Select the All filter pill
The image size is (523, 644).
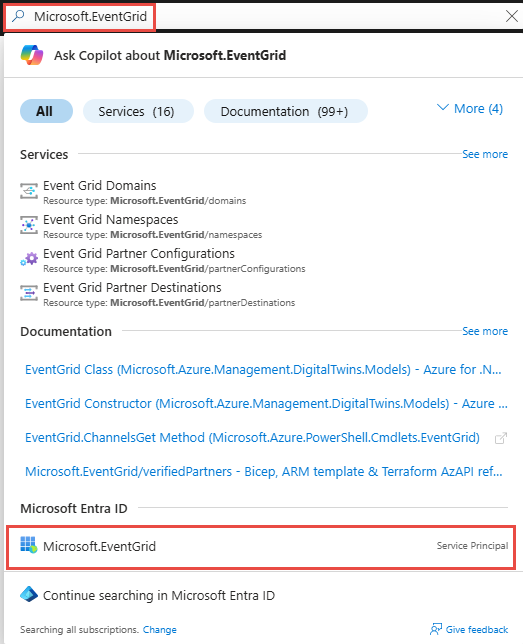coord(46,111)
